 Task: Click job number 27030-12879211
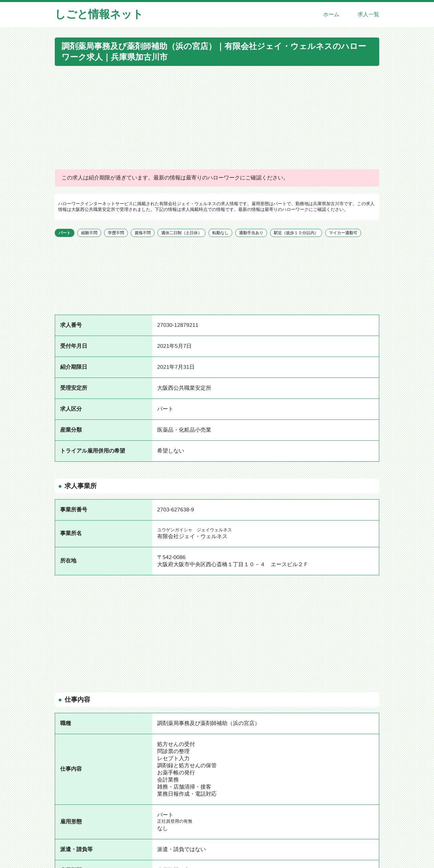pos(178,325)
